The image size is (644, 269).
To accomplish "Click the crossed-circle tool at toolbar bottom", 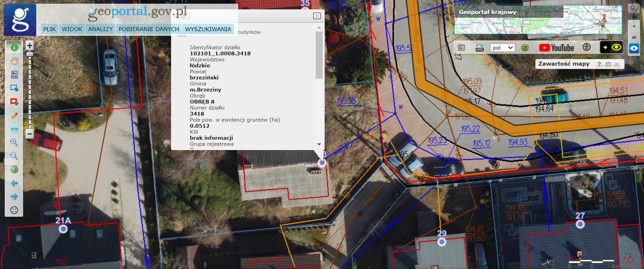I will 14,210.
